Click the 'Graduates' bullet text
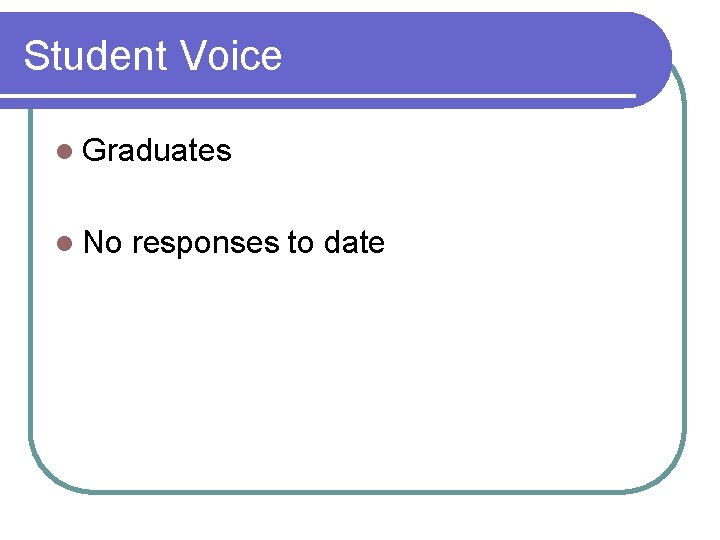This screenshot has width=720, height=540. pyautogui.click(x=157, y=150)
